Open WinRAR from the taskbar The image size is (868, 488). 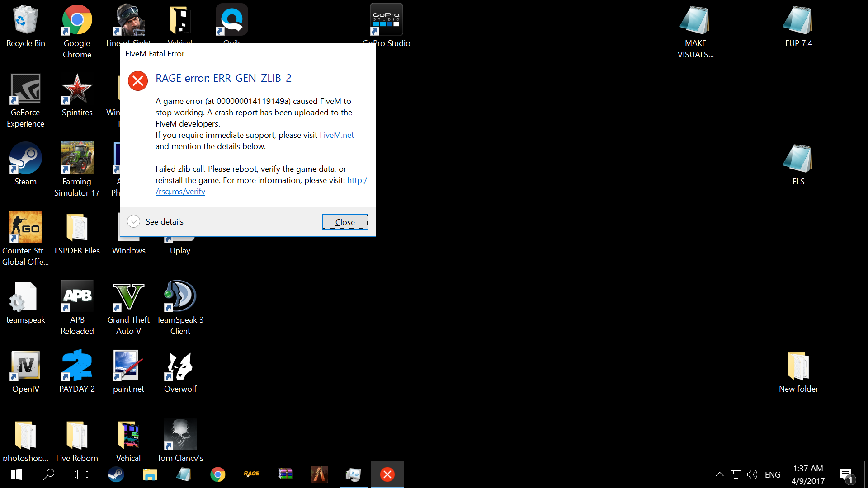(x=285, y=474)
